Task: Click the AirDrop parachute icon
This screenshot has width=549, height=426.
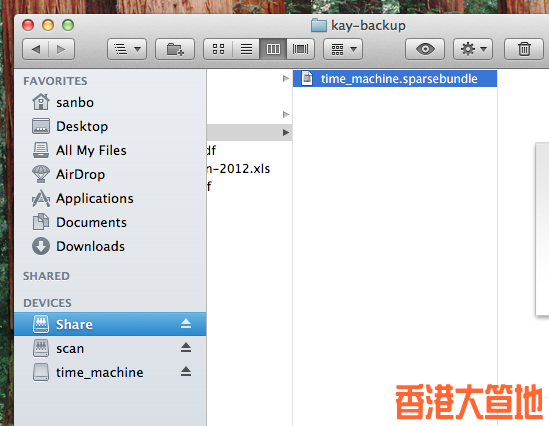Action: pos(41,174)
